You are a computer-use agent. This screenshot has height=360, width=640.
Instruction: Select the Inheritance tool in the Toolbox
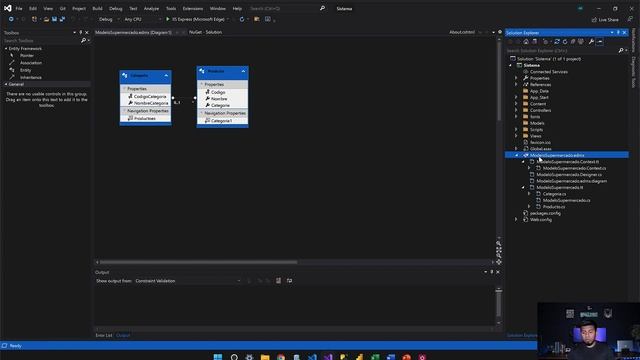coord(31,78)
